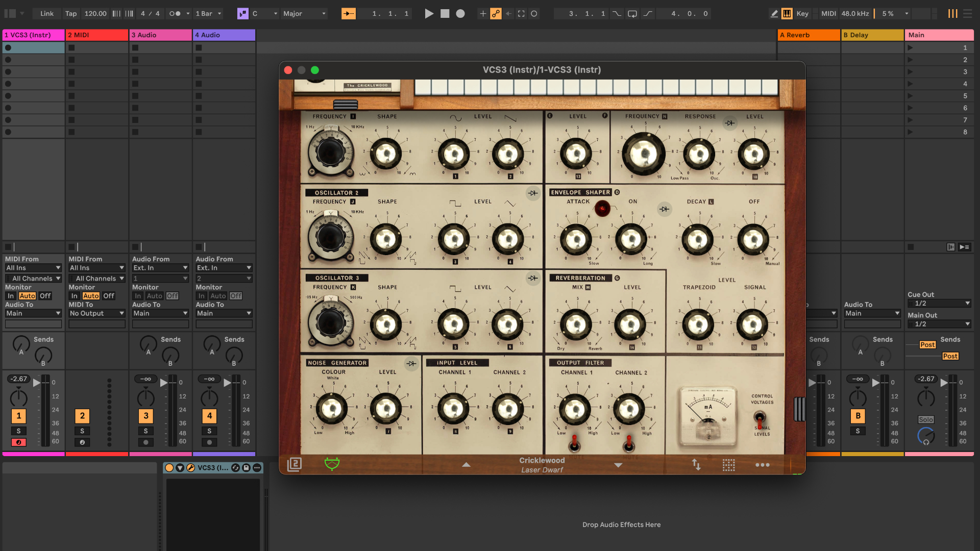
Task: Click the preset up/down arrows icon in plugin footer
Action: [x=696, y=465]
